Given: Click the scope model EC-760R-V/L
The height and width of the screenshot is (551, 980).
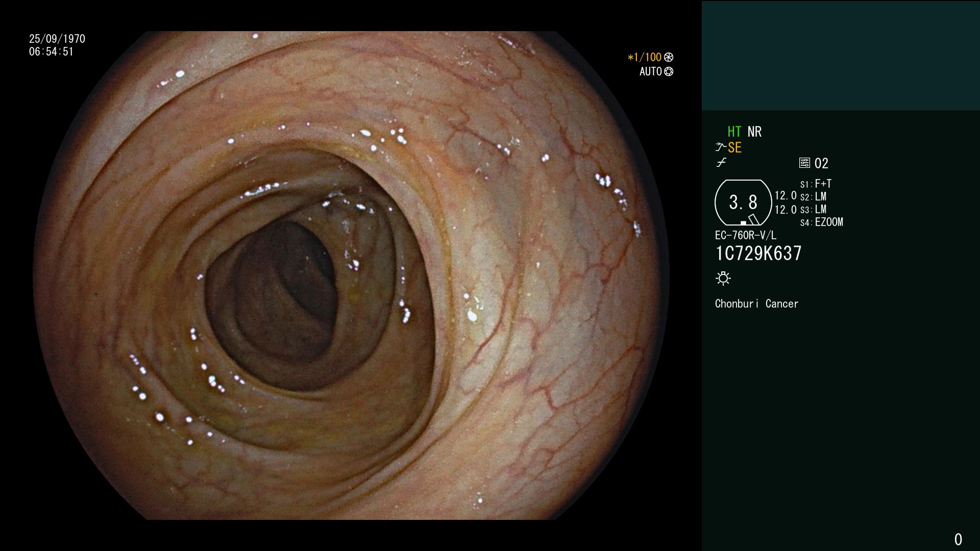Looking at the screenshot, I should 746,235.
